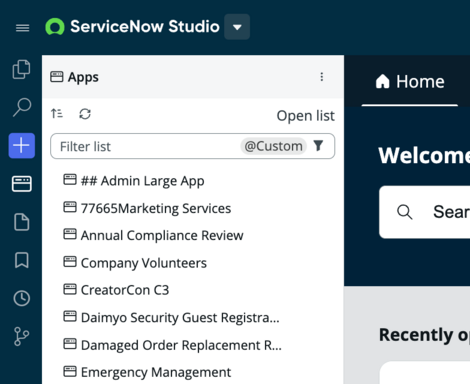The width and height of the screenshot is (470, 384).
Task: Open the funnel filter options
Action: 318,146
